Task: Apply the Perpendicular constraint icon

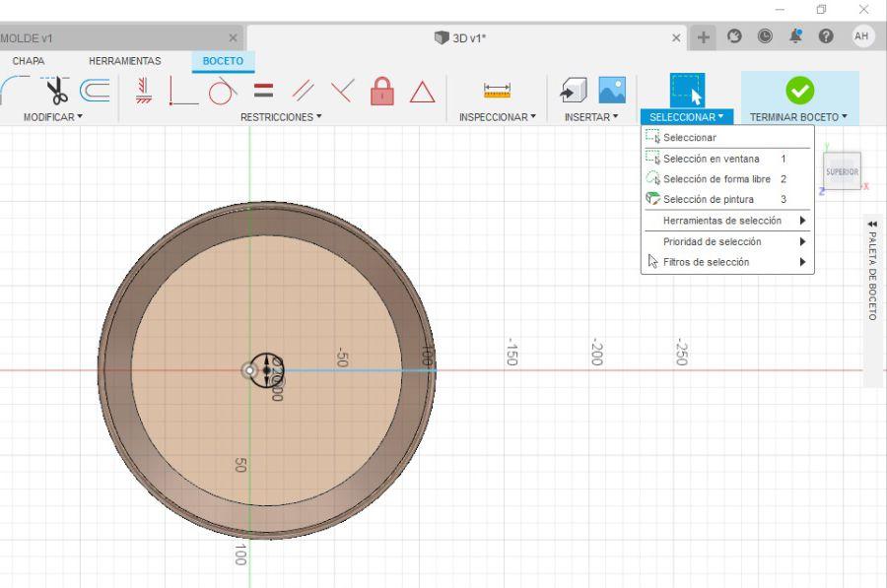Action: point(342,91)
